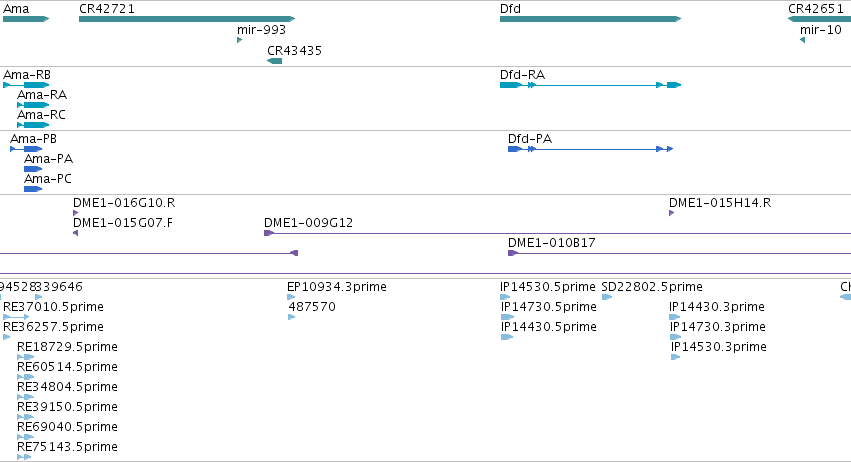Select the SD22802.5prime EST glyph
The image size is (851, 462).
click(607, 297)
